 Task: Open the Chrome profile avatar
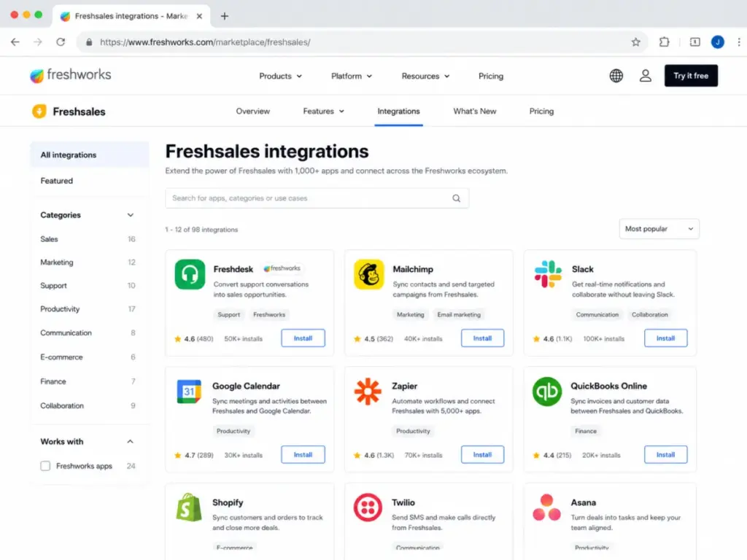718,42
